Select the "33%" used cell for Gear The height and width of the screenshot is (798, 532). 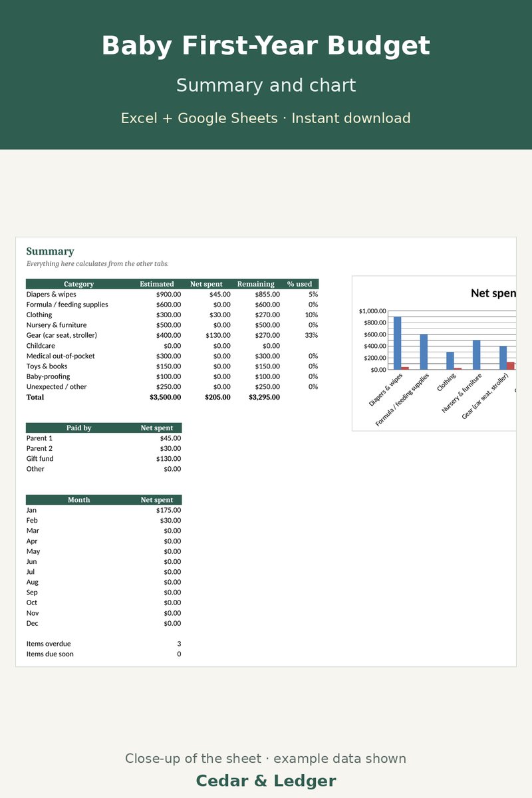click(311, 335)
